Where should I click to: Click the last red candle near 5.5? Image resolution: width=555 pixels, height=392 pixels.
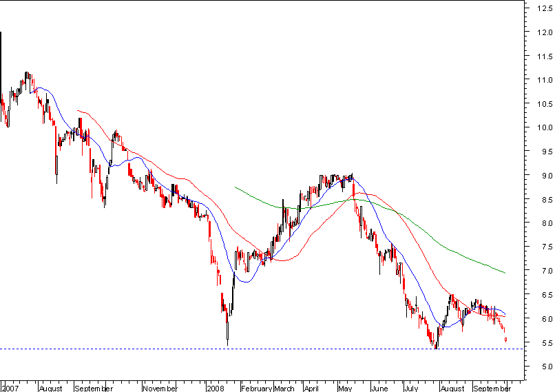506,340
